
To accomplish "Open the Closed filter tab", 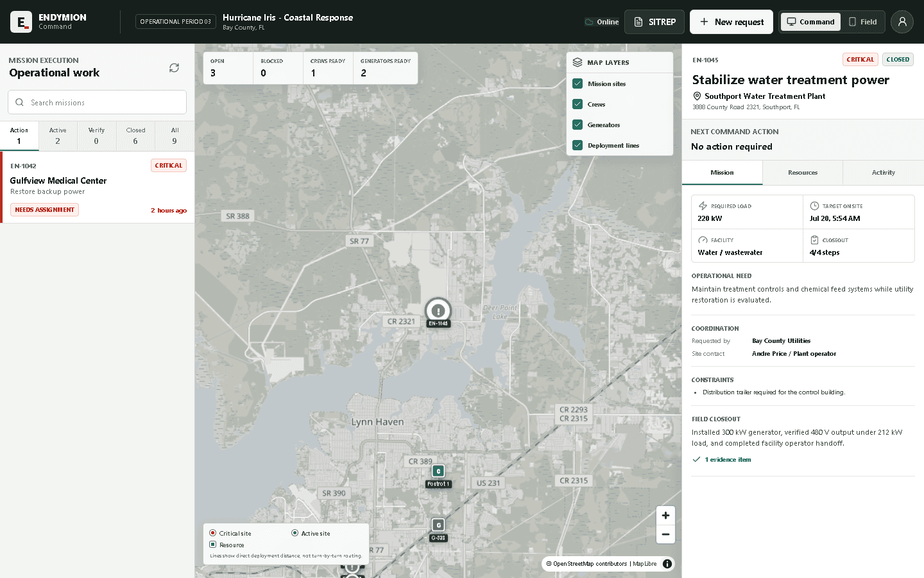I will (x=135, y=136).
